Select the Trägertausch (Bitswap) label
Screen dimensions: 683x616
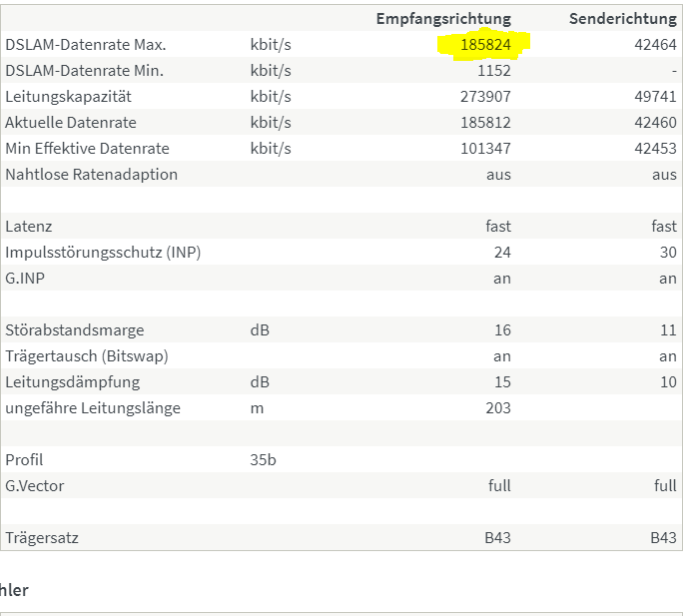click(x=87, y=356)
